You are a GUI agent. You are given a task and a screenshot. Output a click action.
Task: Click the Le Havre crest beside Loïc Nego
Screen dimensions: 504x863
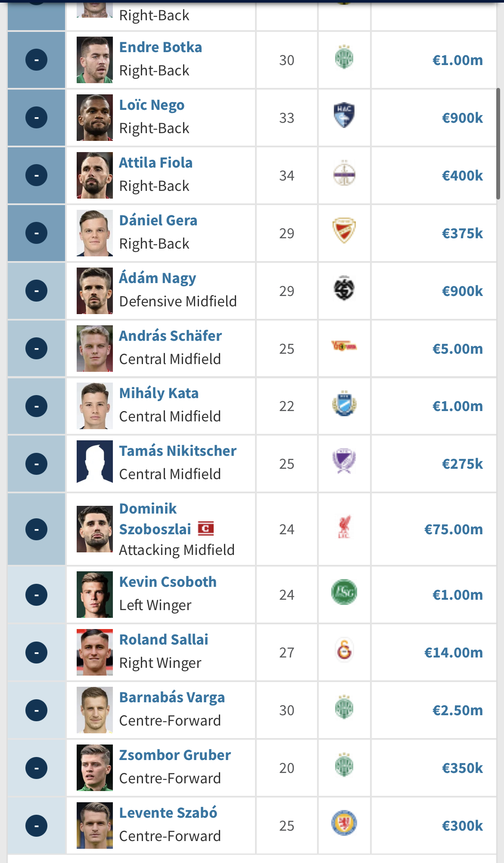344,115
